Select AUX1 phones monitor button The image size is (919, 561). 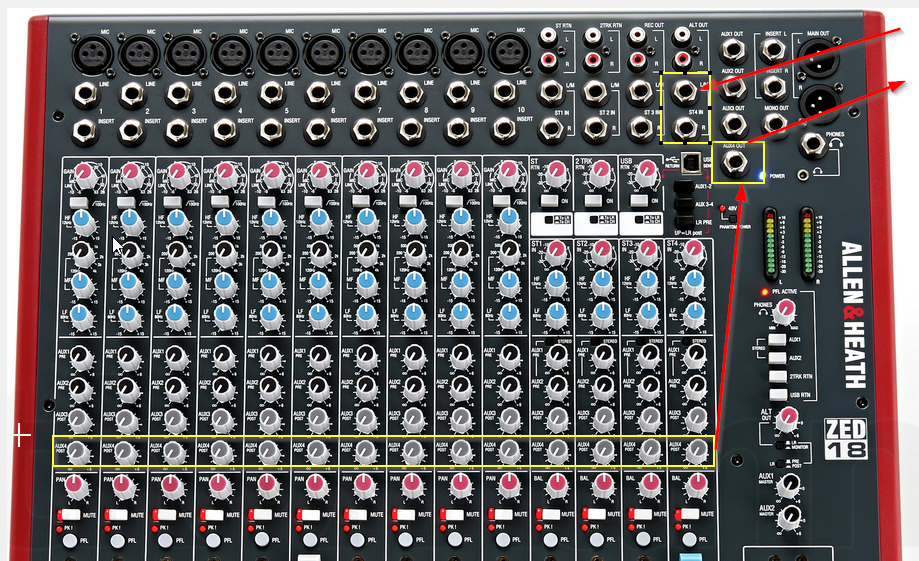tap(777, 339)
